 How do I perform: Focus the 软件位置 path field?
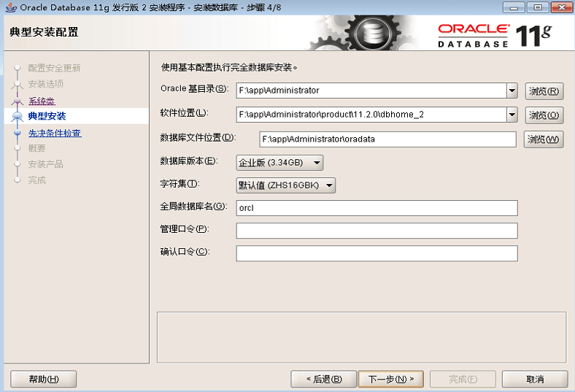[x=371, y=115]
